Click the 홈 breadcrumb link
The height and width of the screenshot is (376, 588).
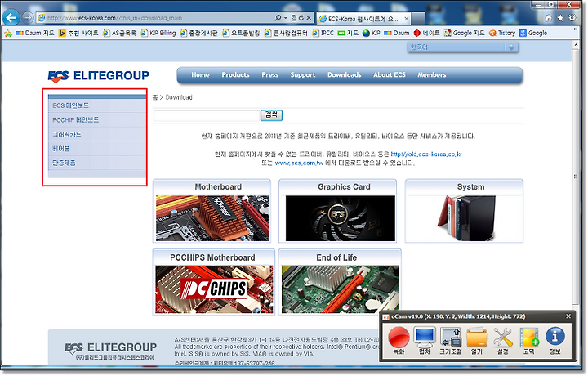point(155,97)
